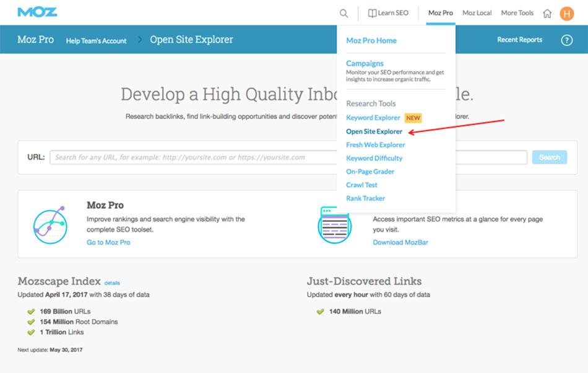This screenshot has width=588, height=373.
Task: Click the Research Tools section label
Action: point(371,103)
